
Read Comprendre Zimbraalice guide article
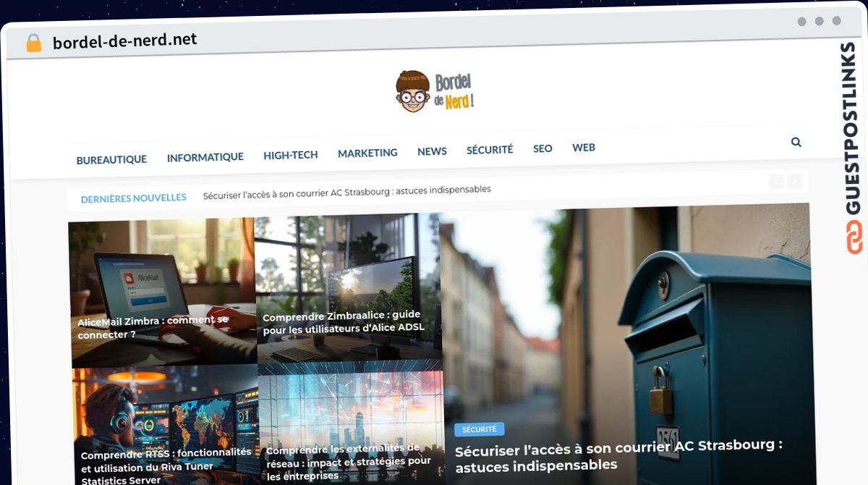click(344, 322)
